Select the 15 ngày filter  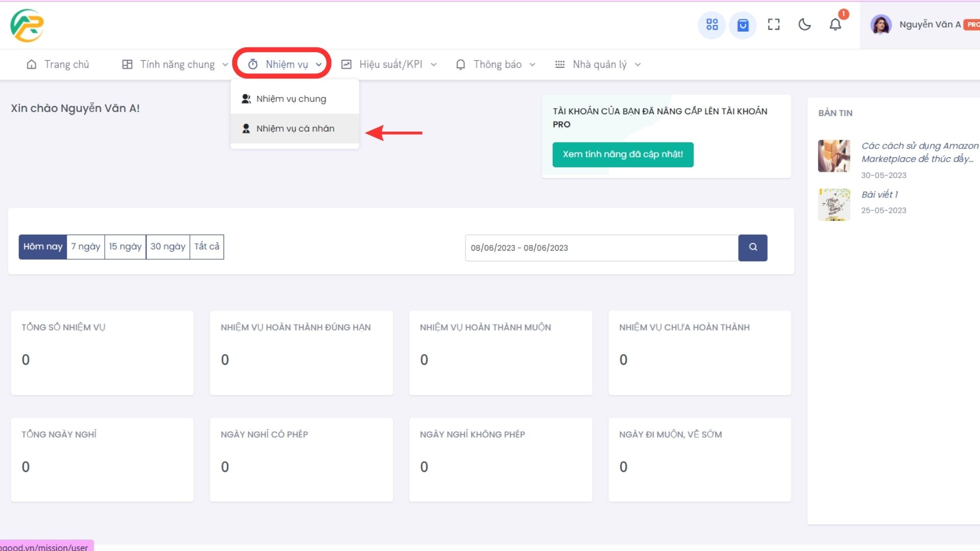click(x=125, y=247)
